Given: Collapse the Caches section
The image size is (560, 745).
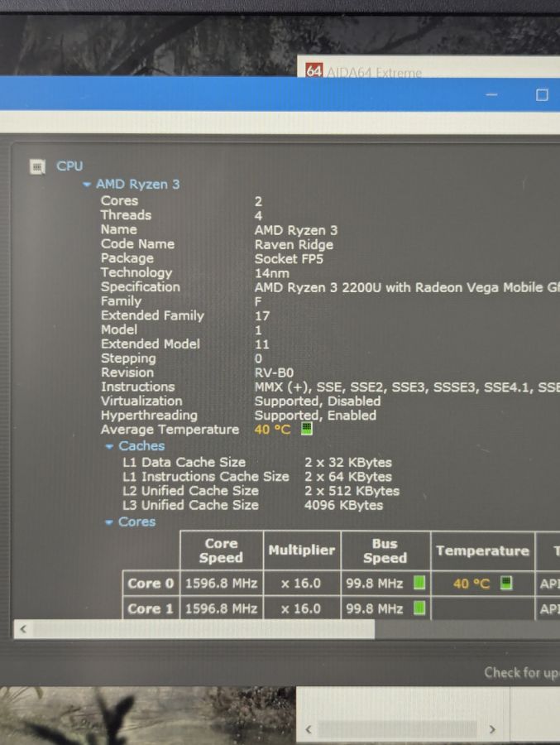Looking at the screenshot, I should point(109,447).
